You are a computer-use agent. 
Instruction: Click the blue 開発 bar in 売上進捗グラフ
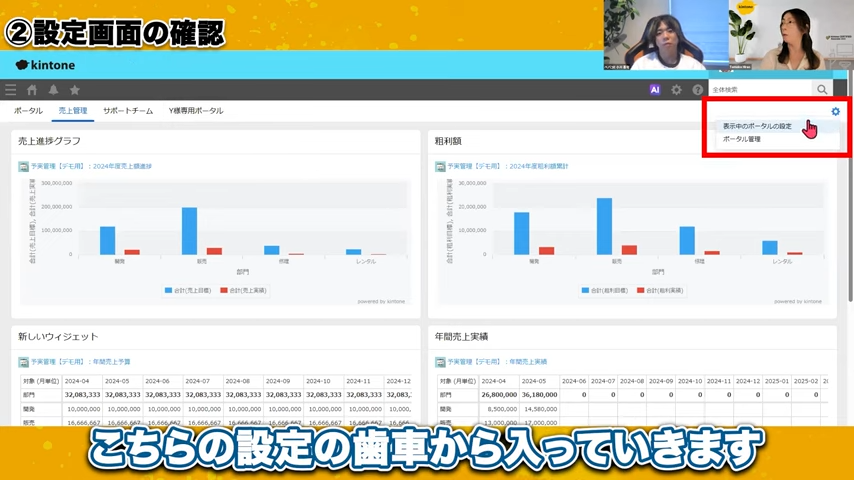click(x=108, y=240)
